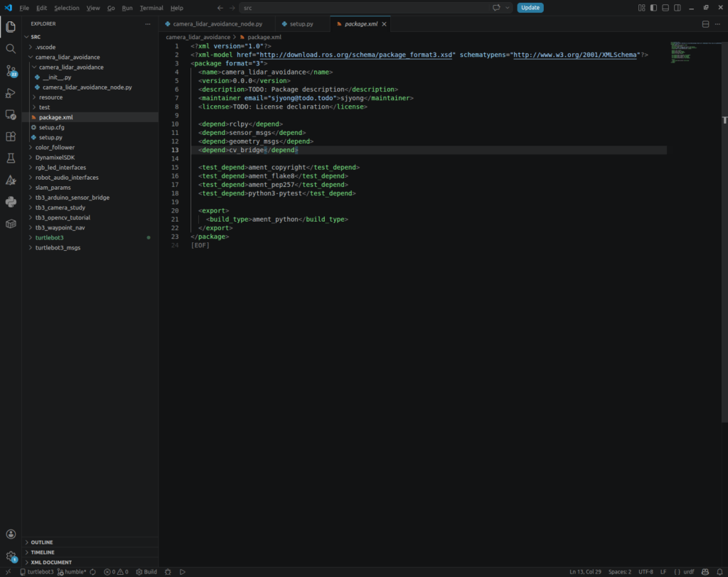Expand the DynamixelSDK folder

pyautogui.click(x=90, y=157)
